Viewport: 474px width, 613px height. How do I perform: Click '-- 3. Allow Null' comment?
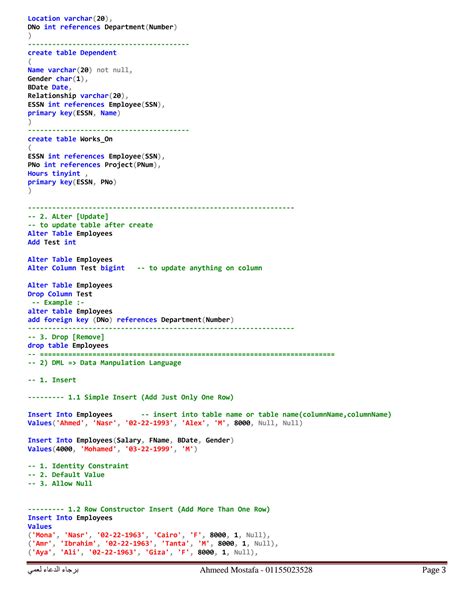coord(60,483)
